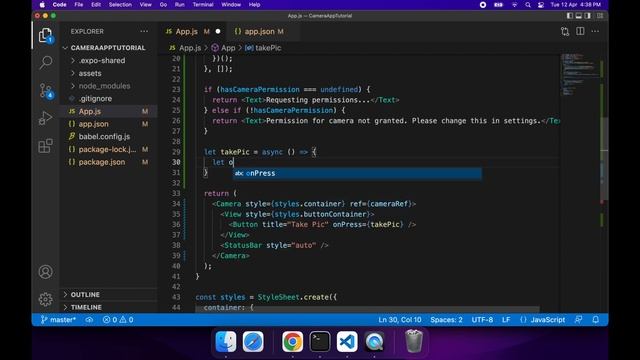Launch Safari from the Dock
The height and width of the screenshot is (360, 640).
(253, 341)
